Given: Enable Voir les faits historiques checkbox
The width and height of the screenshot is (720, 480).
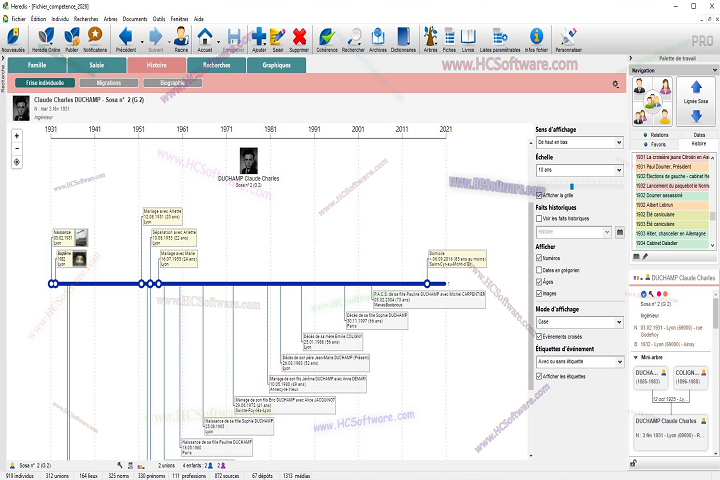Looking at the screenshot, I should coord(540,217).
